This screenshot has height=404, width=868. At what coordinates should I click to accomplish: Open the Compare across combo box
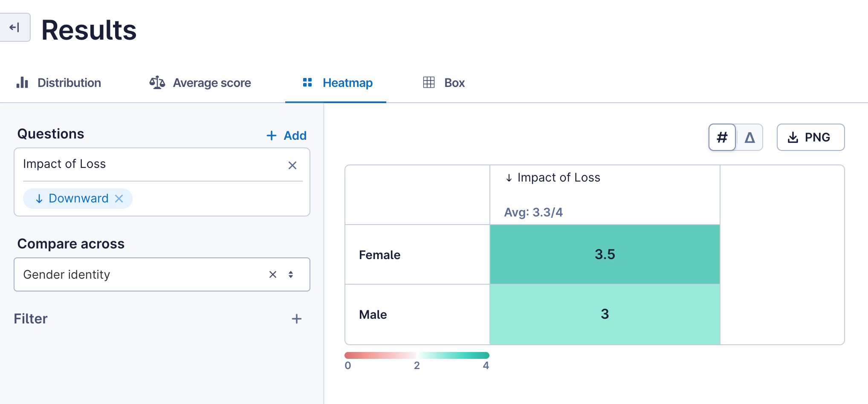141,274
